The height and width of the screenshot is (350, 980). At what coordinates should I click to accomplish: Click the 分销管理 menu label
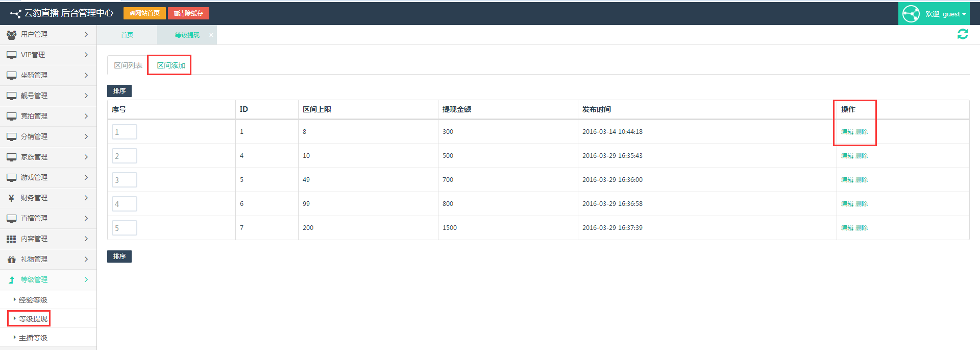pos(34,137)
